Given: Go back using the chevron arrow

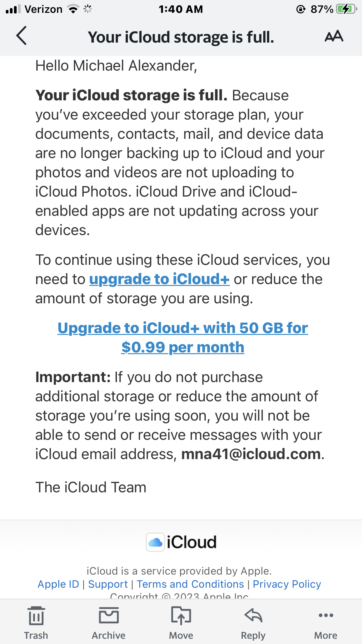Looking at the screenshot, I should 21,36.
